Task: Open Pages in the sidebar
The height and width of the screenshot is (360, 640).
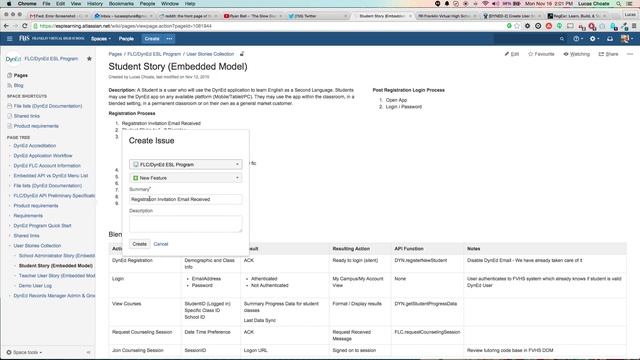Action: [x=20, y=76]
